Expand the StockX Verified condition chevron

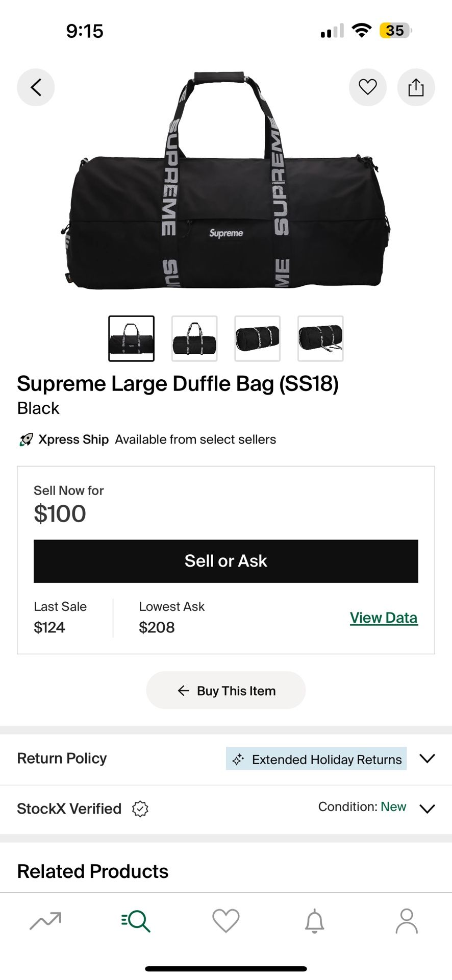(427, 808)
